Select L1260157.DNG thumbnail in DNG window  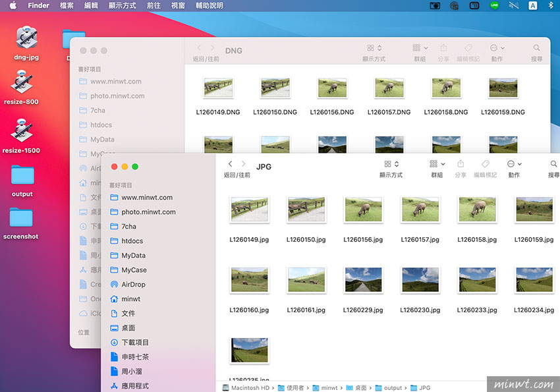pyautogui.click(x=389, y=88)
